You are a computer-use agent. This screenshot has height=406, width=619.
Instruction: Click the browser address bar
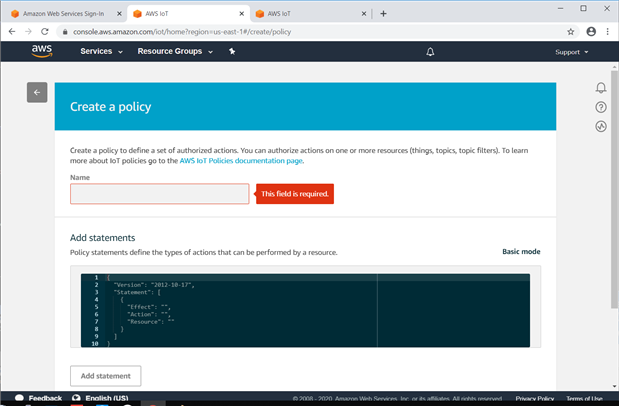click(x=300, y=32)
